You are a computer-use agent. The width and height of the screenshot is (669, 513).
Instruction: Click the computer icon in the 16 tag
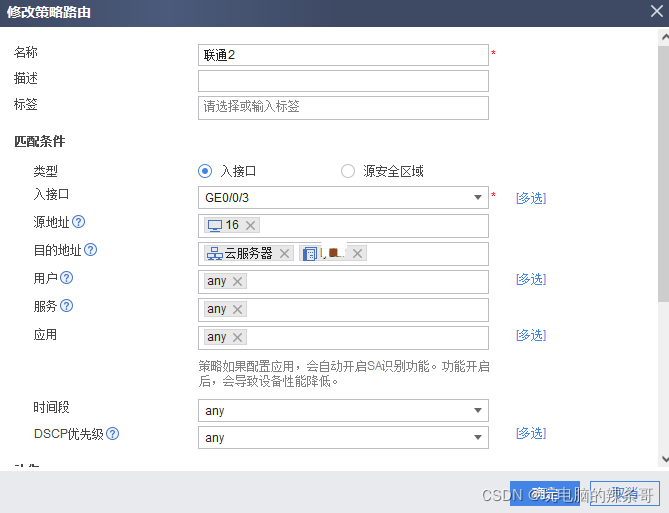[x=215, y=225]
